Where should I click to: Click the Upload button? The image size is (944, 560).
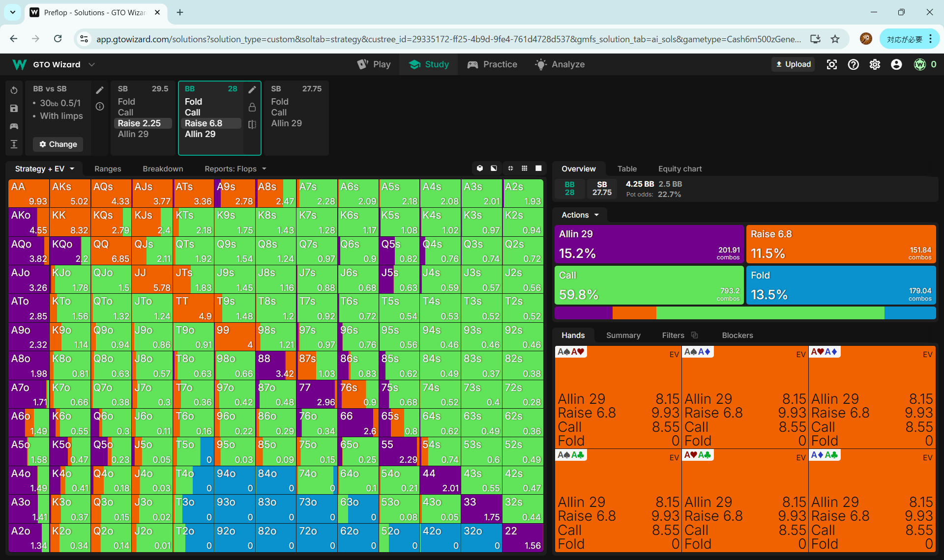tap(793, 64)
